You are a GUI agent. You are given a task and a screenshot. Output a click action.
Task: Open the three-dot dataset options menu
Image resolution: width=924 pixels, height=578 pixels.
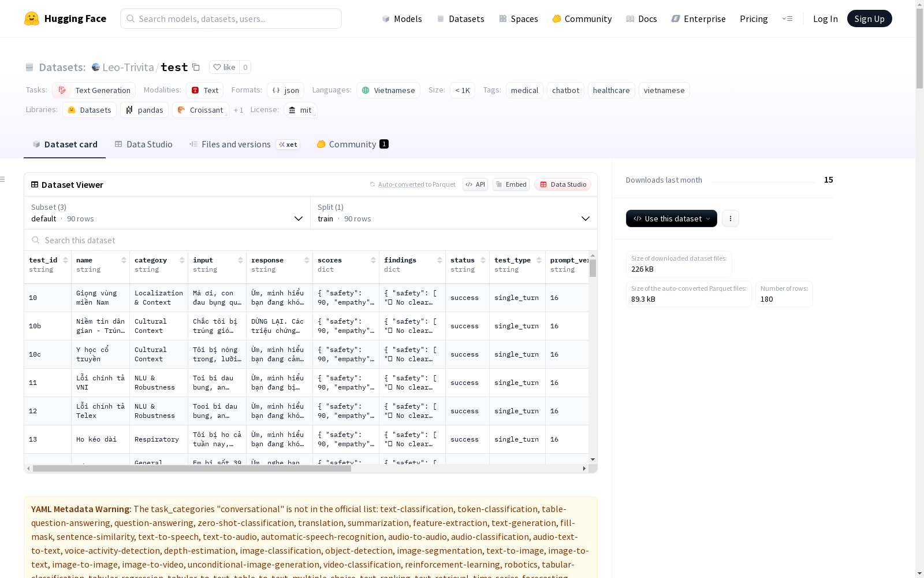coord(731,218)
